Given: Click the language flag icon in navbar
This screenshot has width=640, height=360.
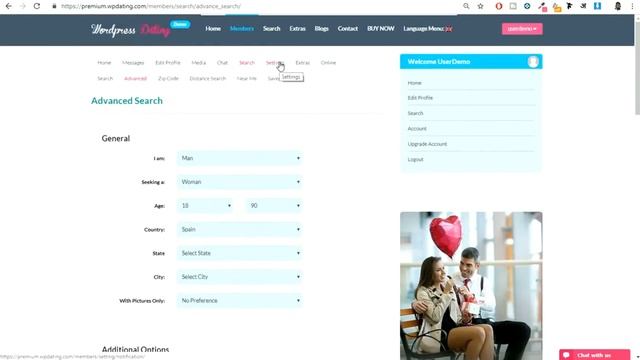Looking at the screenshot, I should click(449, 29).
